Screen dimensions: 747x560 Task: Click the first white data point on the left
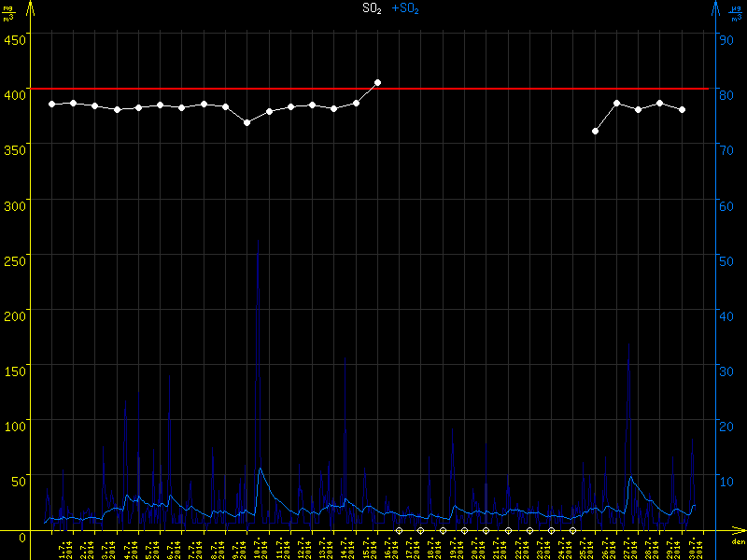click(51, 104)
